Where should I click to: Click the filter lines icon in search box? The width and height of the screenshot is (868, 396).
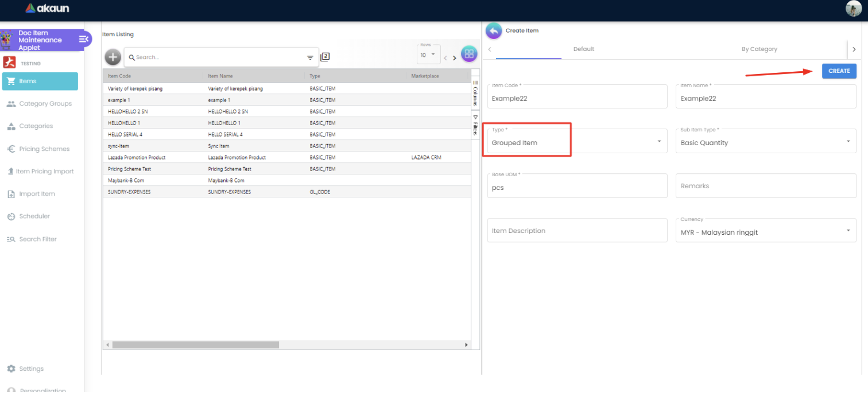click(310, 57)
